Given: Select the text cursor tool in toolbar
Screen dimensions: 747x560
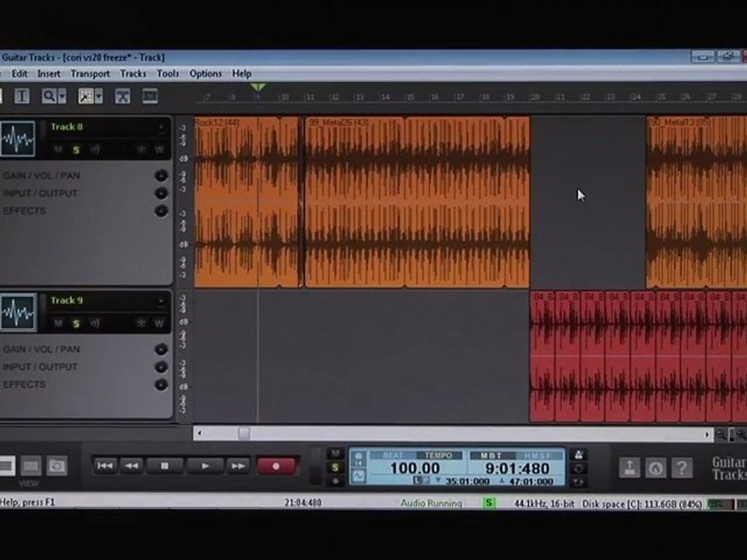Looking at the screenshot, I should pyautogui.click(x=22, y=96).
